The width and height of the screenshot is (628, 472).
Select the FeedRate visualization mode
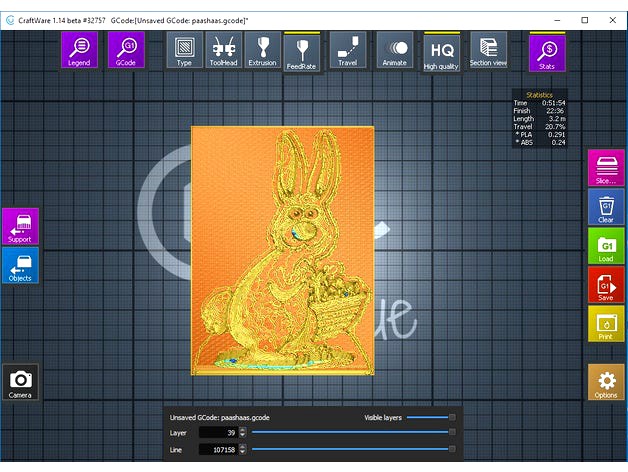point(302,53)
